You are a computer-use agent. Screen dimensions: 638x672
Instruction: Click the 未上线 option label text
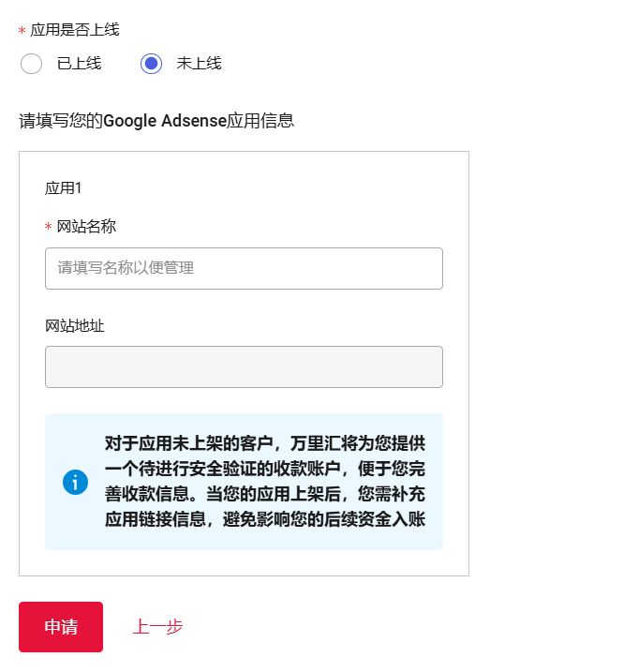click(199, 64)
